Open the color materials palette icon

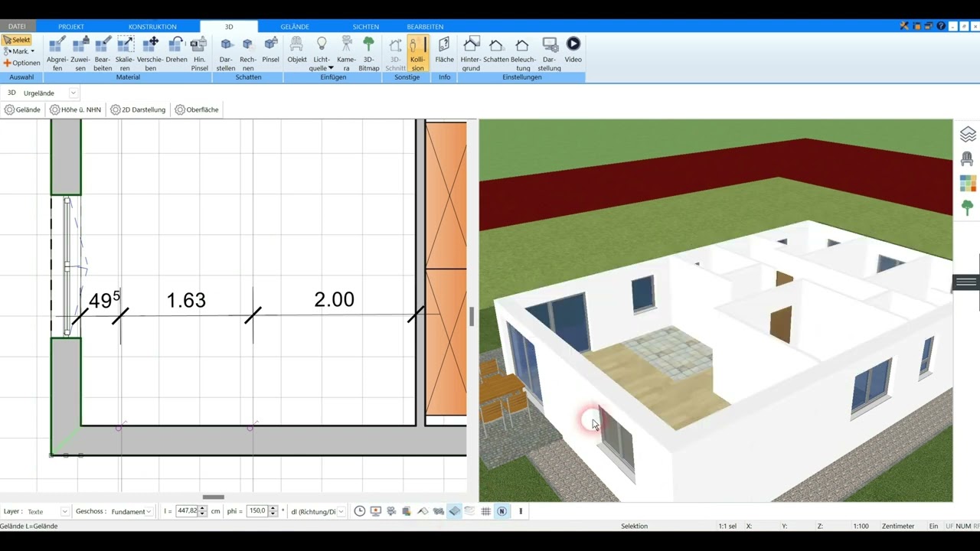(x=968, y=184)
